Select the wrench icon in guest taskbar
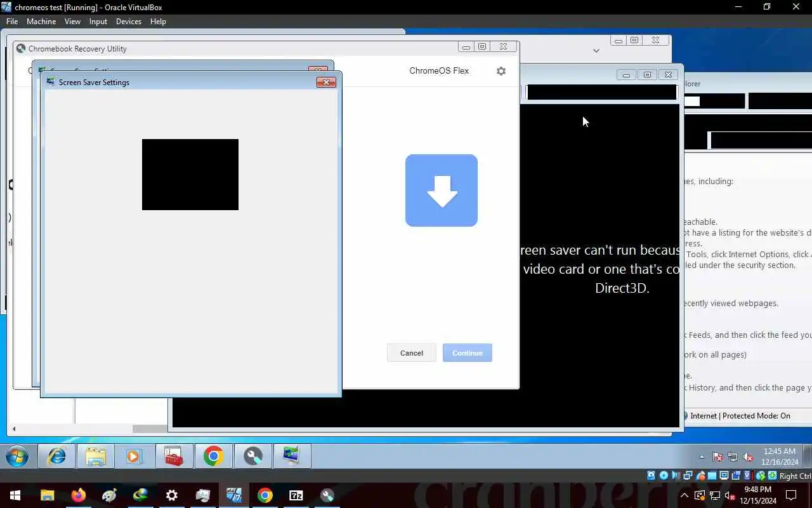Screen dimensions: 812x508 (x=253, y=456)
